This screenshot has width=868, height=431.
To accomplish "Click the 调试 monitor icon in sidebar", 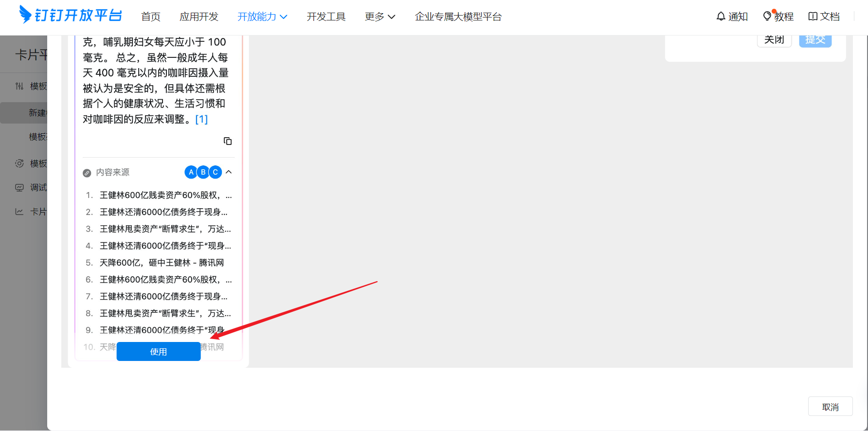I will click(x=19, y=188).
